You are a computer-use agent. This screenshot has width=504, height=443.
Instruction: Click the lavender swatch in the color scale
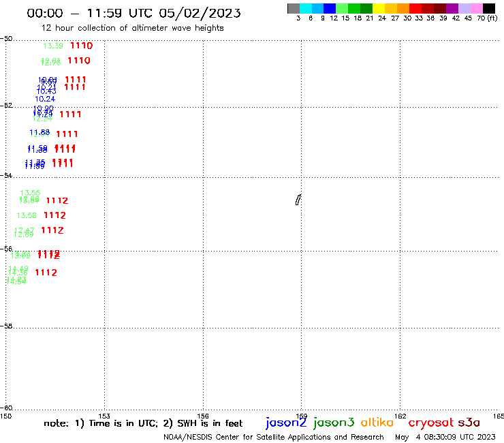(464, 8)
